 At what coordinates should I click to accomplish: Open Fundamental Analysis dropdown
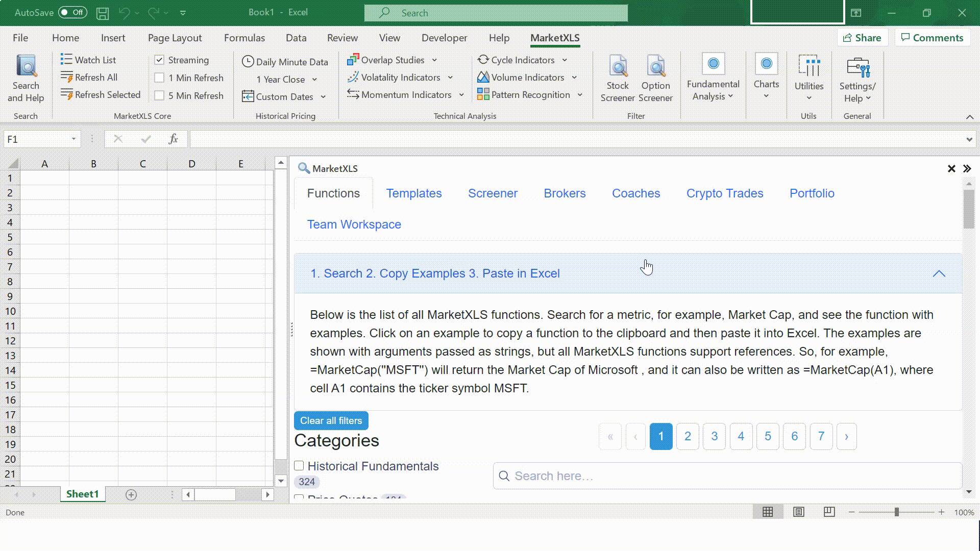(713, 78)
